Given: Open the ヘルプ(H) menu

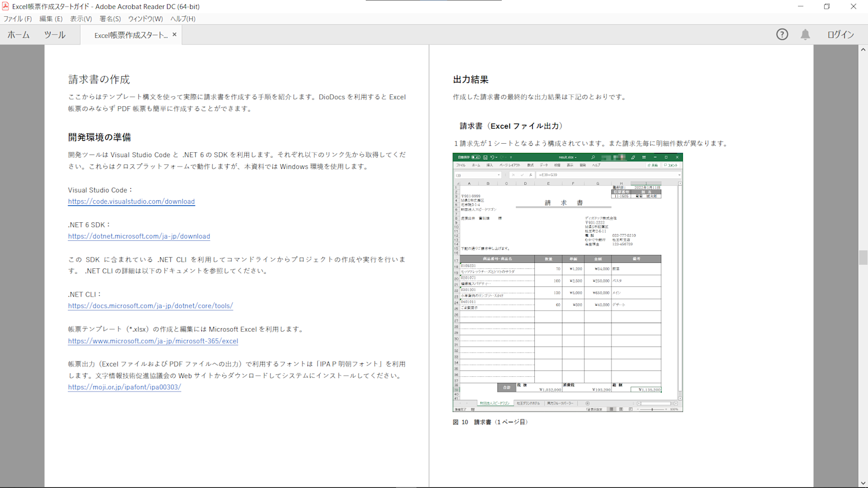Looking at the screenshot, I should [183, 18].
